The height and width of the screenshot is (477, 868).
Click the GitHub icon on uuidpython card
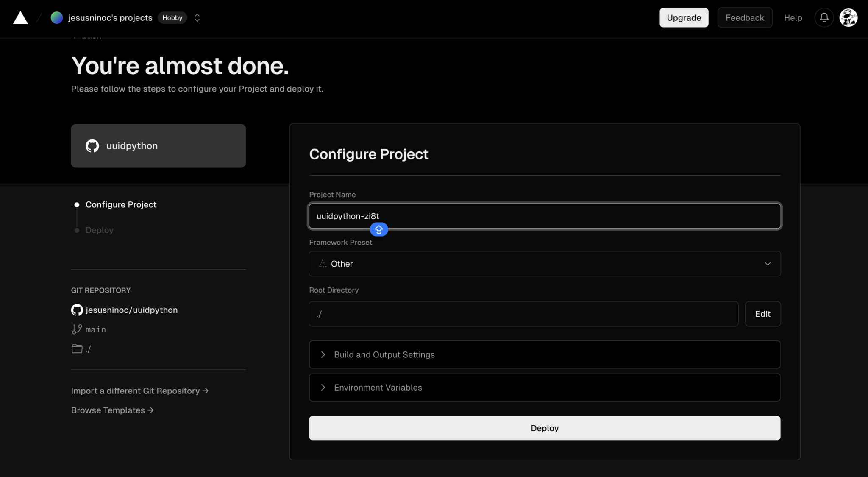click(92, 146)
